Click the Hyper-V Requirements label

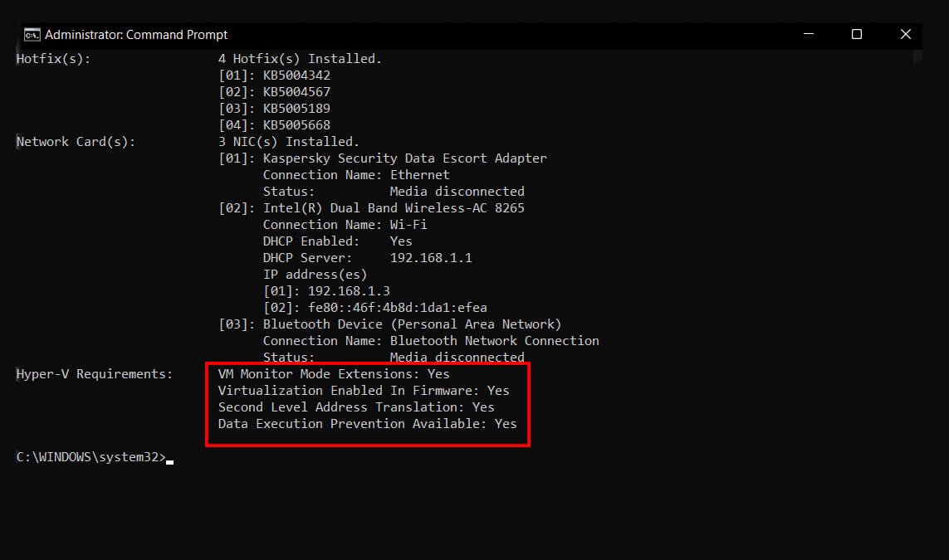point(94,373)
